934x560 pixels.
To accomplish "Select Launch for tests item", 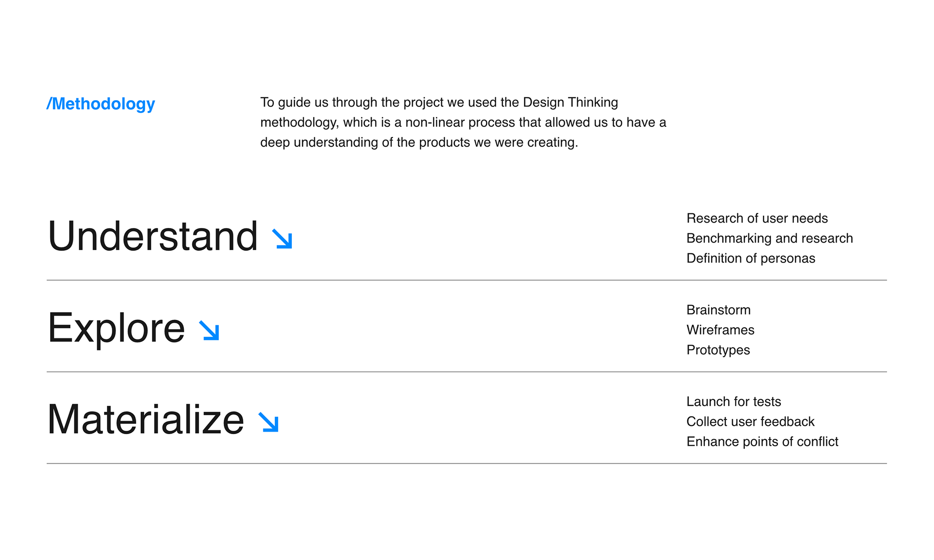I will click(x=734, y=402).
